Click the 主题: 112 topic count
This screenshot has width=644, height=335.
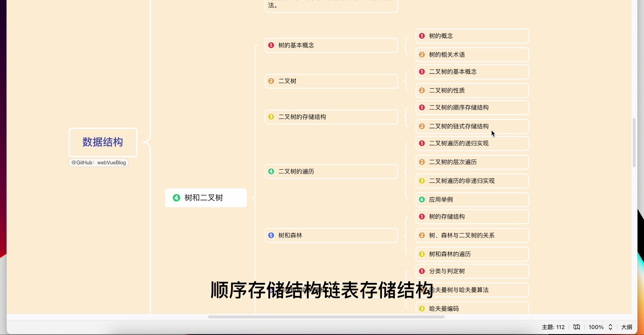pyautogui.click(x=553, y=327)
